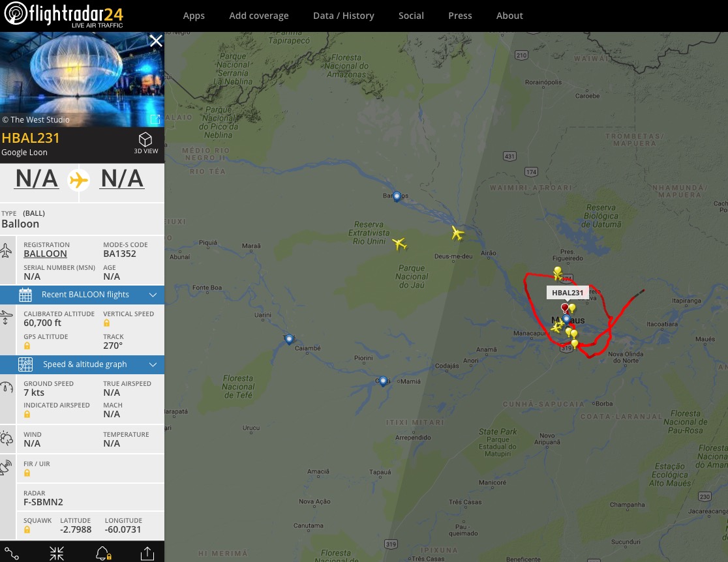Click the center-on-aircraft arrows icon
This screenshot has width=728, height=562.
tap(57, 553)
